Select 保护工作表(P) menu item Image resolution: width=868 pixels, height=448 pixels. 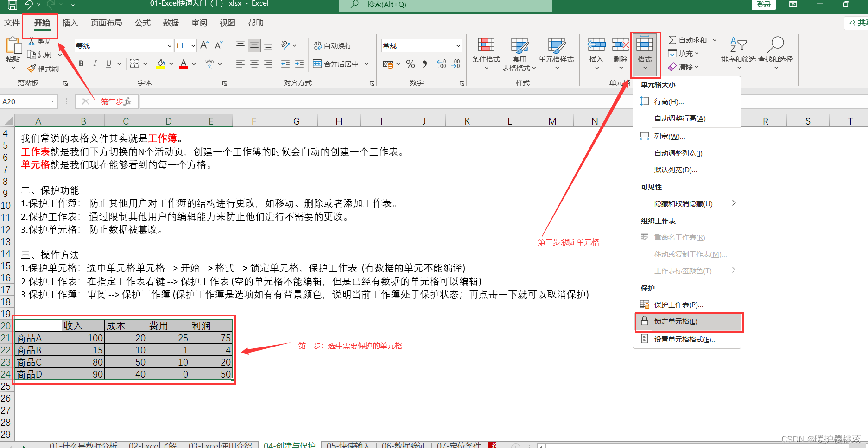(687, 304)
